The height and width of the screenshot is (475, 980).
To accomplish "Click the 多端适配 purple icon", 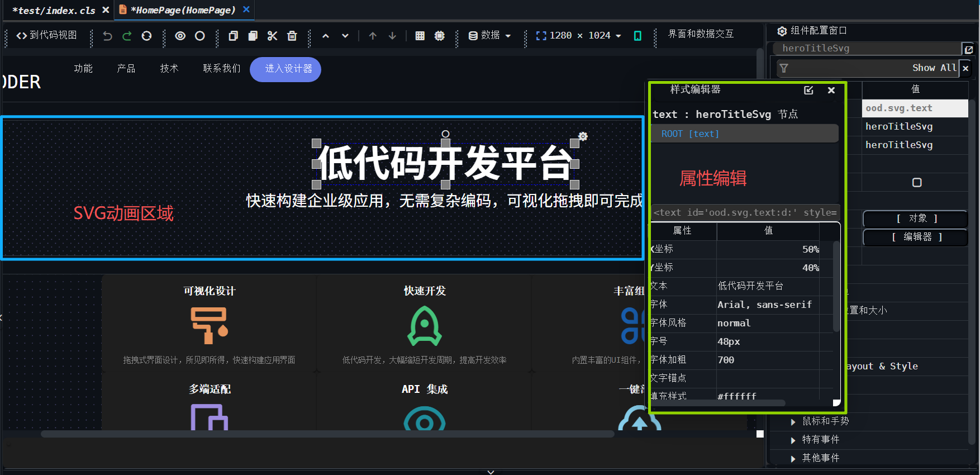I will 210,417.
